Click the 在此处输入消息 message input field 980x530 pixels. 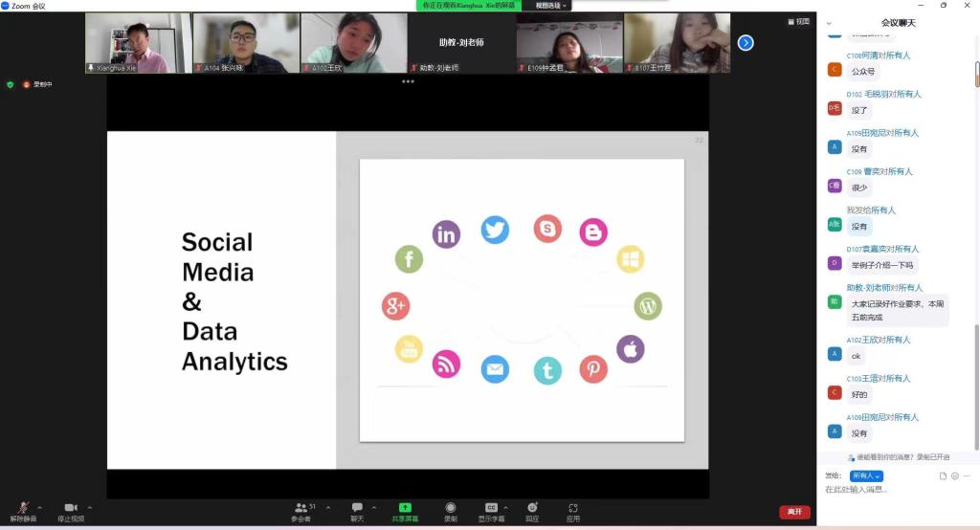(890, 490)
